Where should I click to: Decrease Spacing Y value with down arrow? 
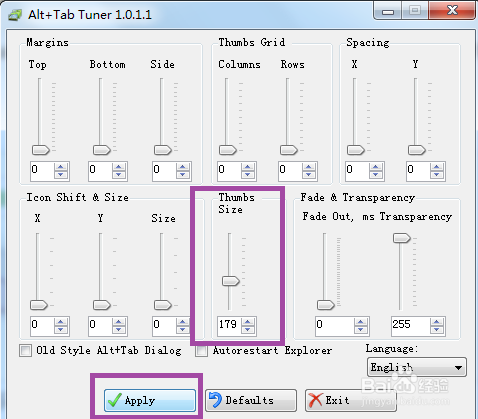click(x=437, y=174)
